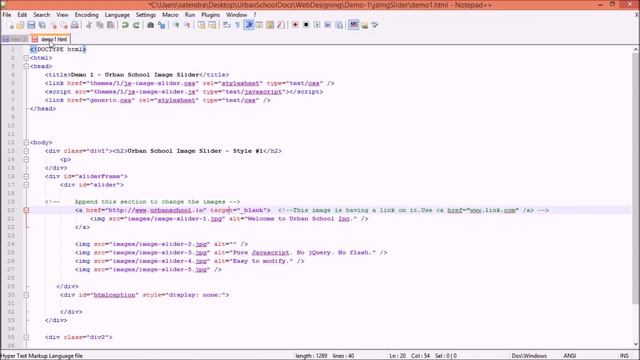Click the vertical scrollbar down arrow
This screenshot has height=360, width=640.
click(636, 344)
